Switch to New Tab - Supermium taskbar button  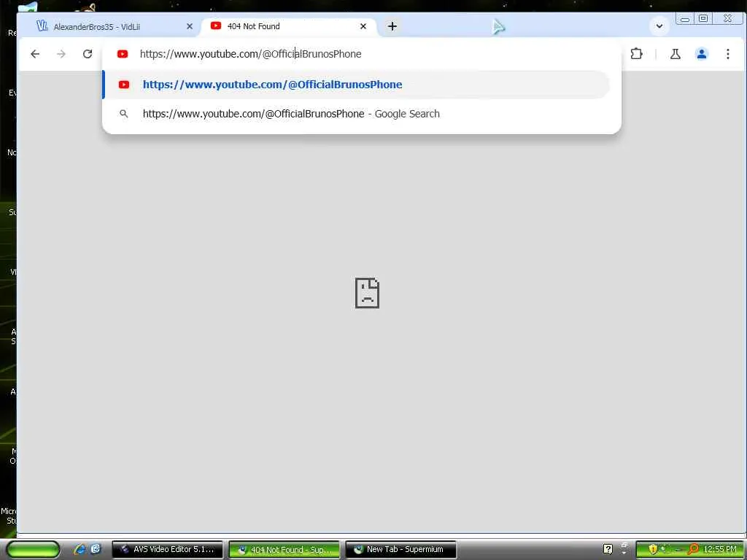pyautogui.click(x=400, y=550)
